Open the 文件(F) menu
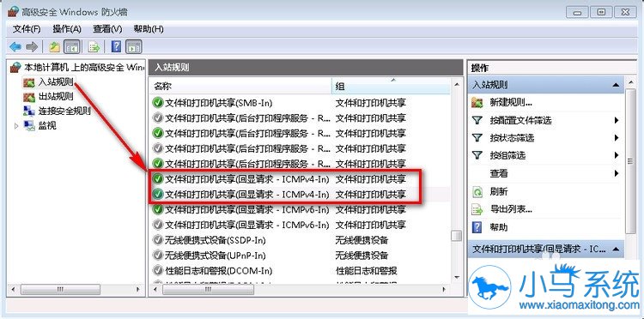 (x=27, y=29)
